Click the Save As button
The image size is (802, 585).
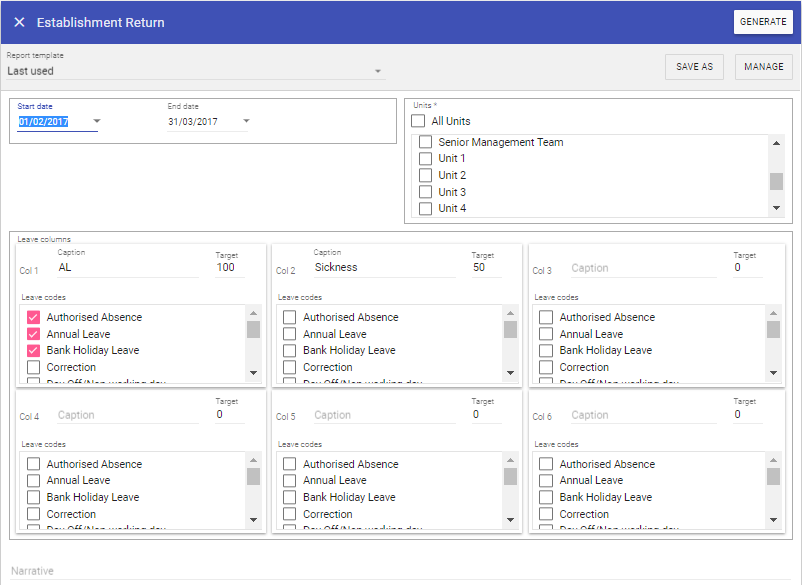pyautogui.click(x=694, y=67)
